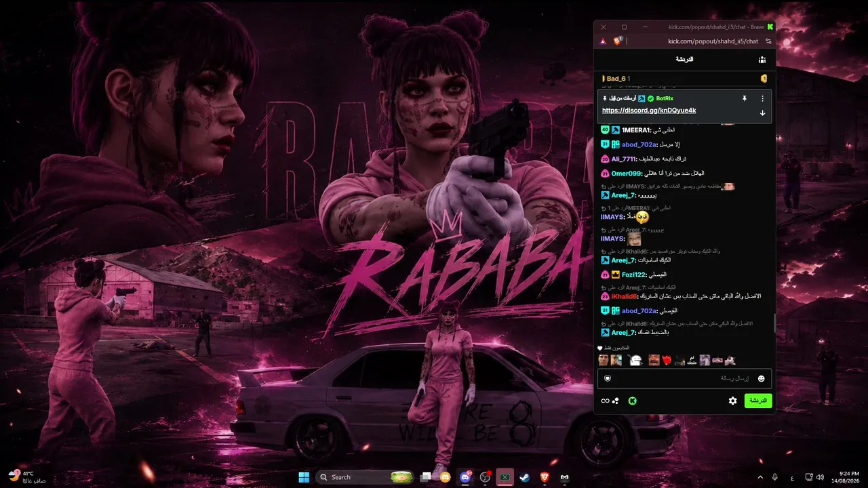This screenshot has height=488, width=868.
Task: Click the first face emote in quick emotes
Action: 603,361
